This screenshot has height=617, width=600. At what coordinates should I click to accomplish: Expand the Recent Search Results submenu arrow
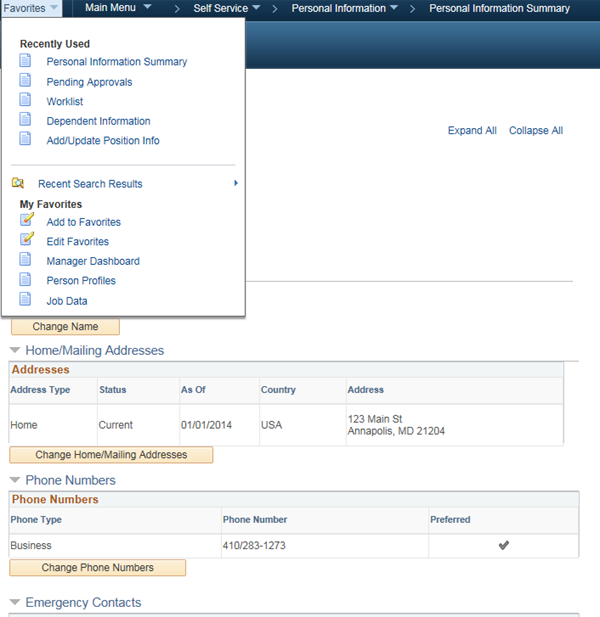[236, 183]
